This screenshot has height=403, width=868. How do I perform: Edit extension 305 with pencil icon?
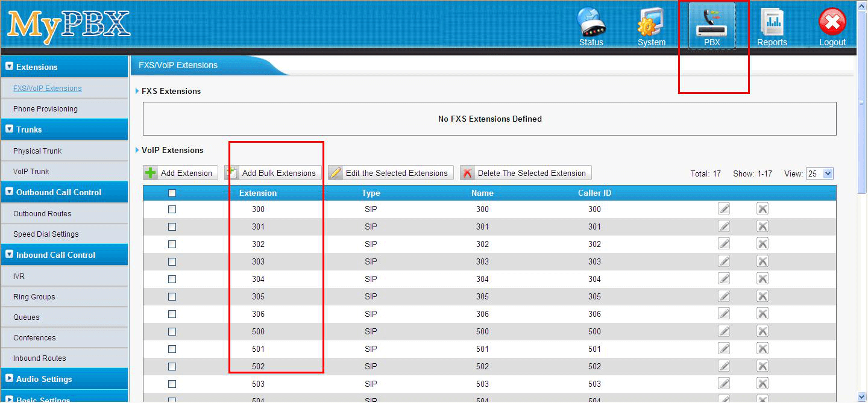pyautogui.click(x=724, y=296)
